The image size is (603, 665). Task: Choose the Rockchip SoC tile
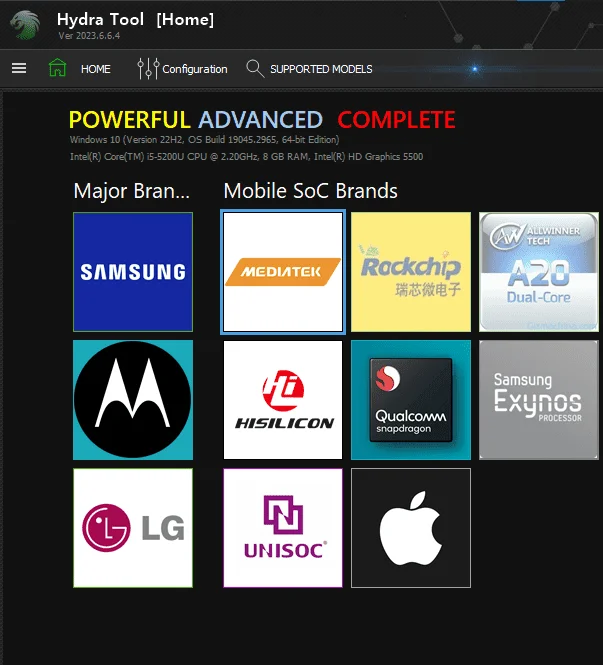(411, 272)
